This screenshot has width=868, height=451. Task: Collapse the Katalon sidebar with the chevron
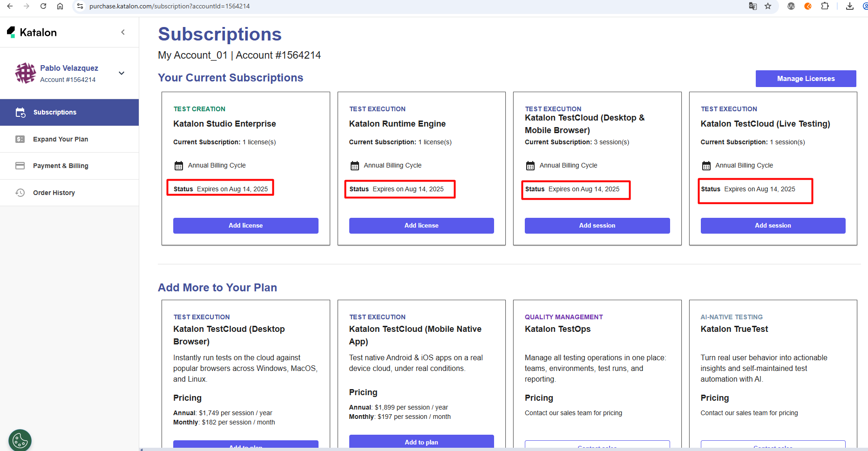point(123,32)
